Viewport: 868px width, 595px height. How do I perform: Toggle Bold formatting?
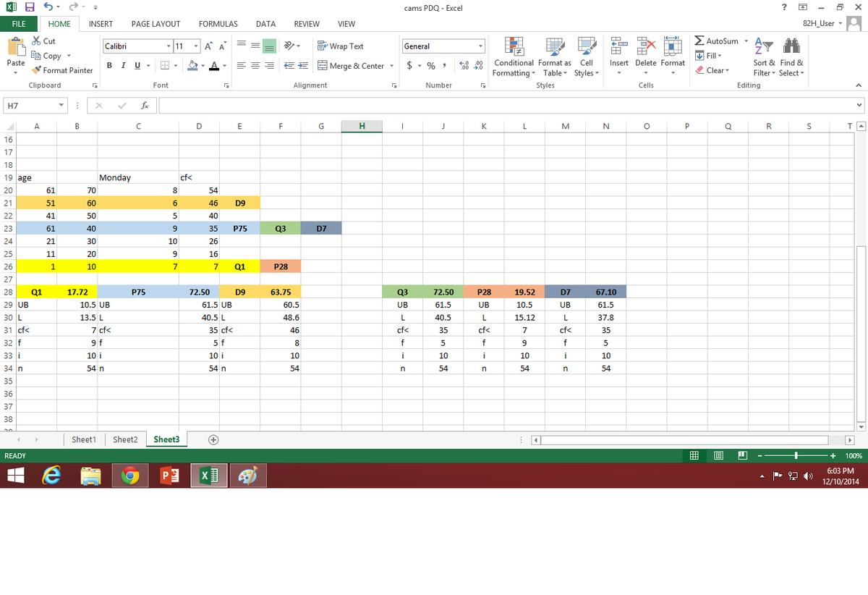[x=109, y=66]
